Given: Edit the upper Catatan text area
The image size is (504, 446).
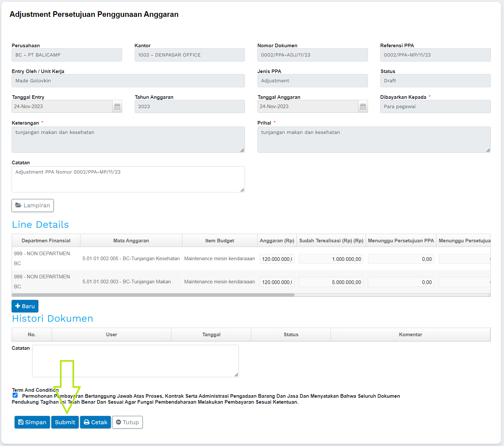Looking at the screenshot, I should pos(128,179).
